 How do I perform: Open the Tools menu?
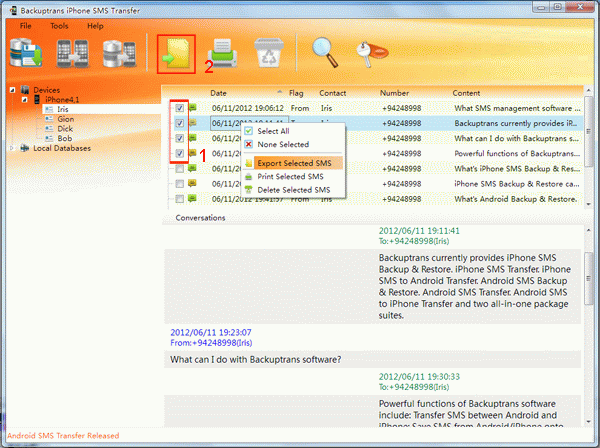[59, 26]
